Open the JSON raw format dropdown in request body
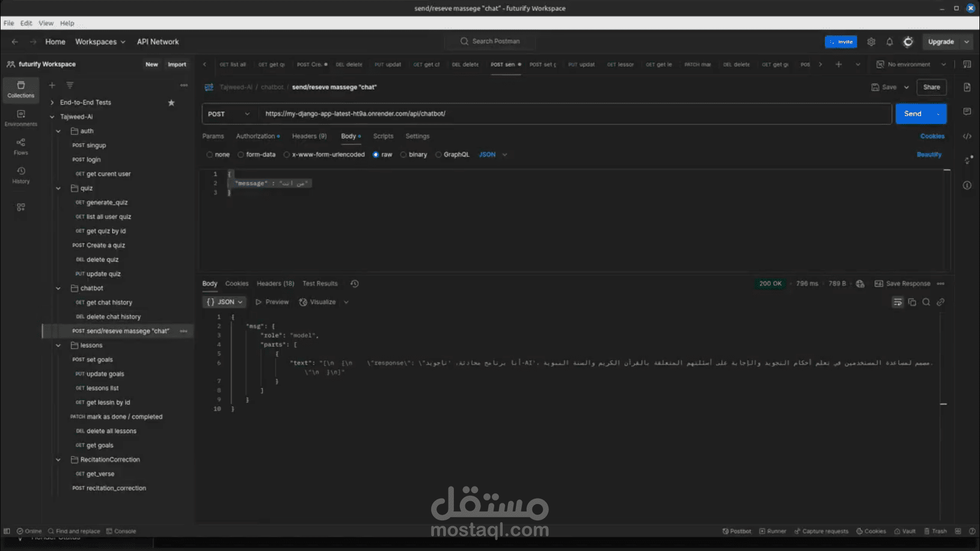The height and width of the screenshot is (551, 980). 493,155
